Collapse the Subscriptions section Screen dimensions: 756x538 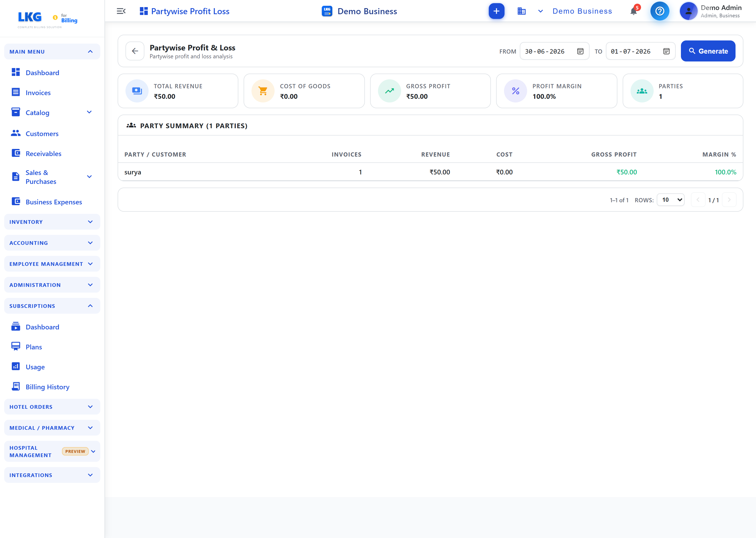tap(52, 306)
